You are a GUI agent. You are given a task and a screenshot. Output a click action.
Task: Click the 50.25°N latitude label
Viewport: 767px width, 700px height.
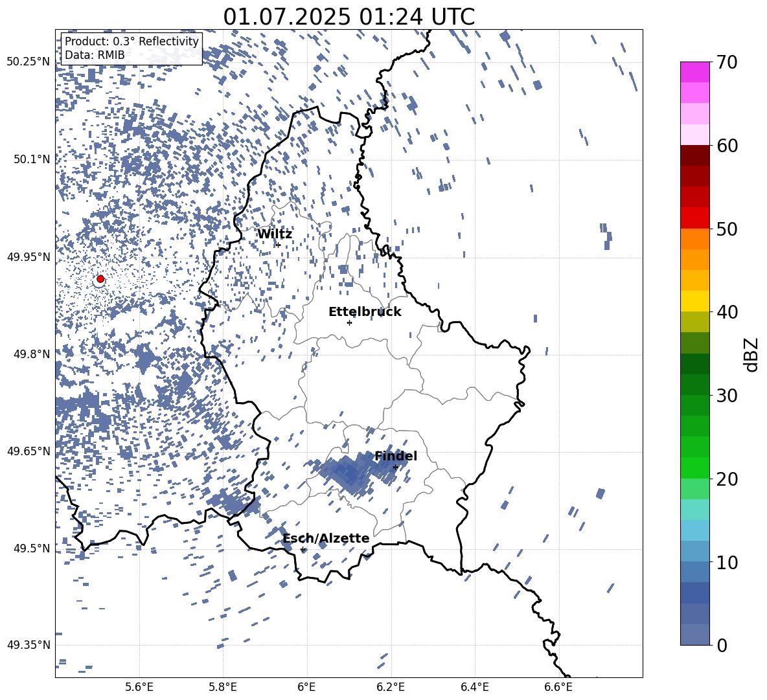29,62
